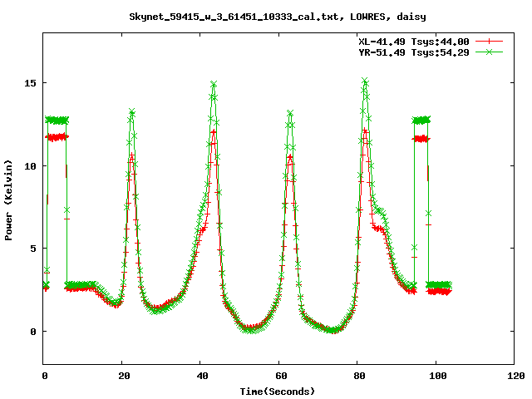Click the y-axis tick label 5
Viewport: 532px width, 399px height.
click(33, 249)
